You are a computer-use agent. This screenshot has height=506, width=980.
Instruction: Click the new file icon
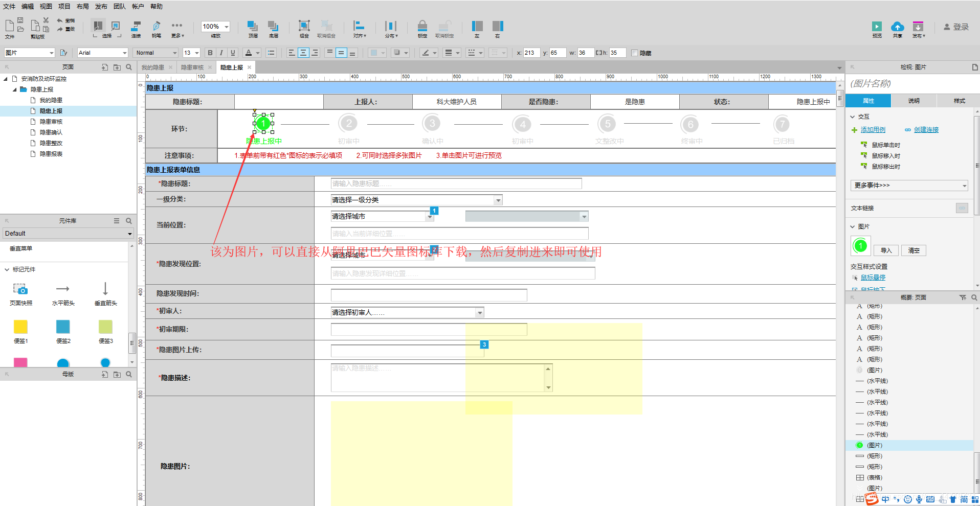tap(10, 26)
